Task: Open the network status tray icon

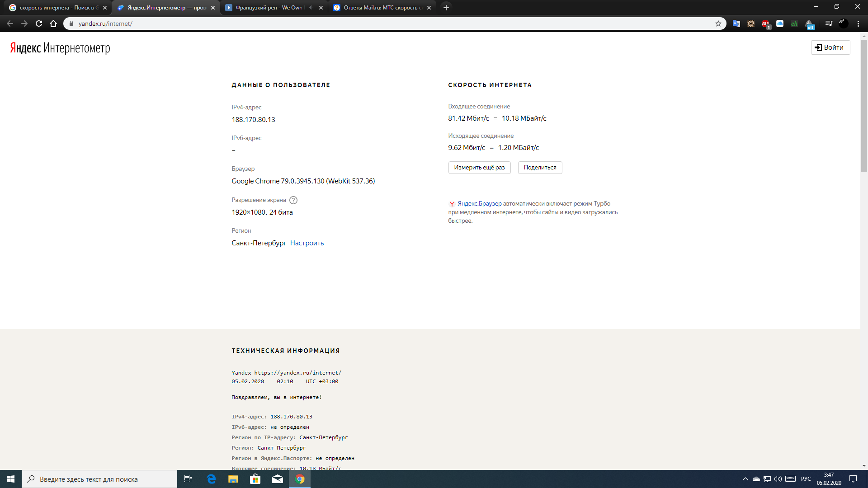Action: tap(767, 479)
